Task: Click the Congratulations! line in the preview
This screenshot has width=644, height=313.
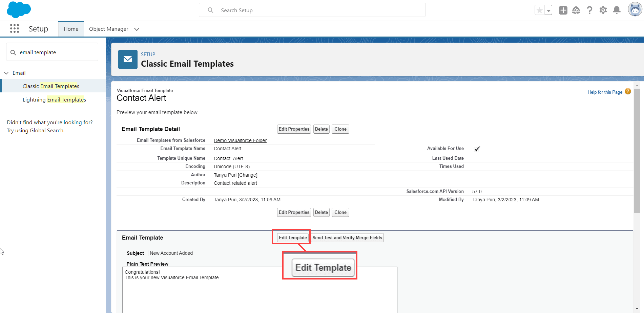Action: (x=142, y=272)
